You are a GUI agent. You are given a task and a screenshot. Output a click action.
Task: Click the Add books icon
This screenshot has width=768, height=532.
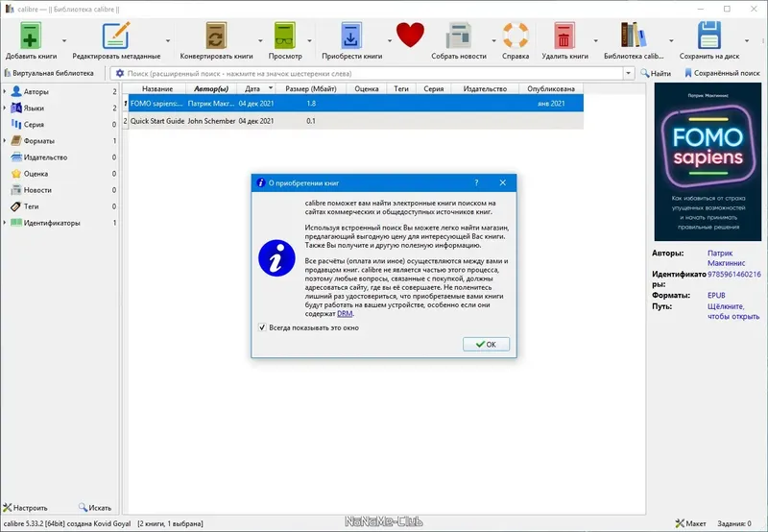coord(30,36)
